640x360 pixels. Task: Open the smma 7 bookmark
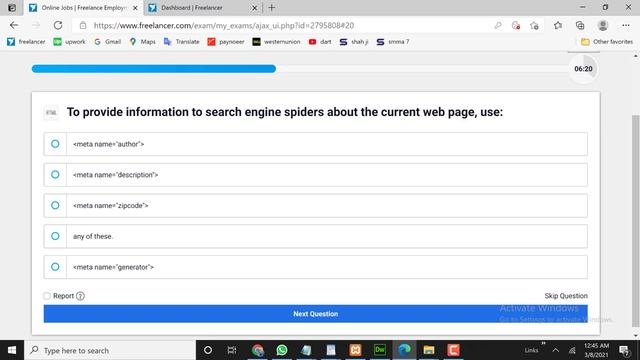tap(393, 42)
